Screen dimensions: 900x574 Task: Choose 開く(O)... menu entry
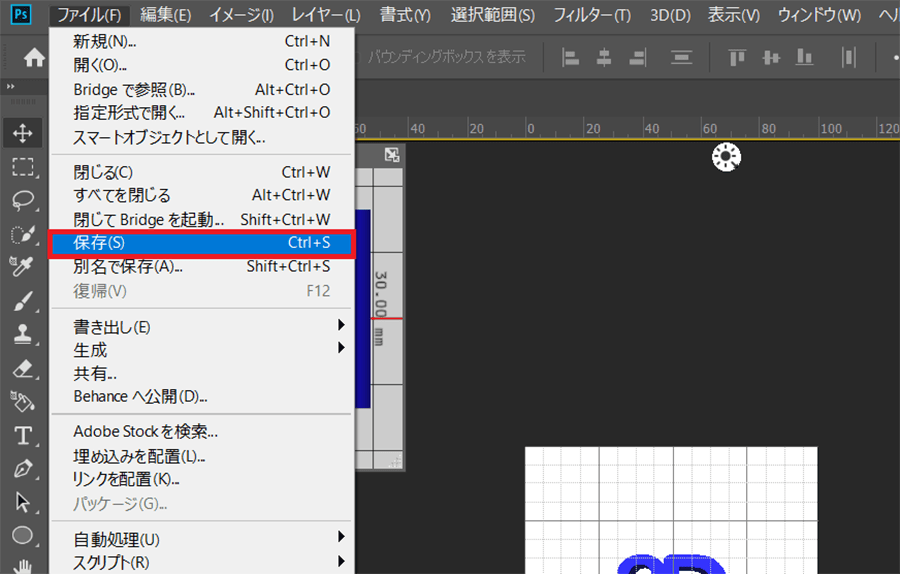point(201,65)
